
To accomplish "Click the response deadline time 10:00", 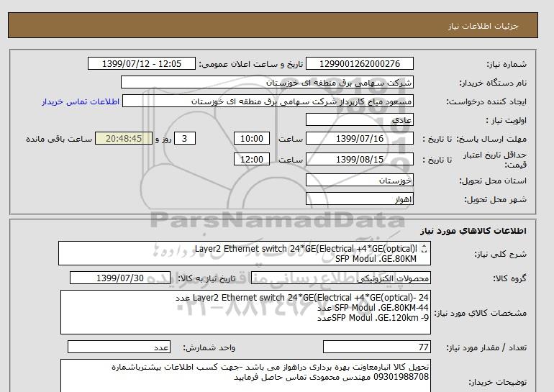I will tap(253, 139).
